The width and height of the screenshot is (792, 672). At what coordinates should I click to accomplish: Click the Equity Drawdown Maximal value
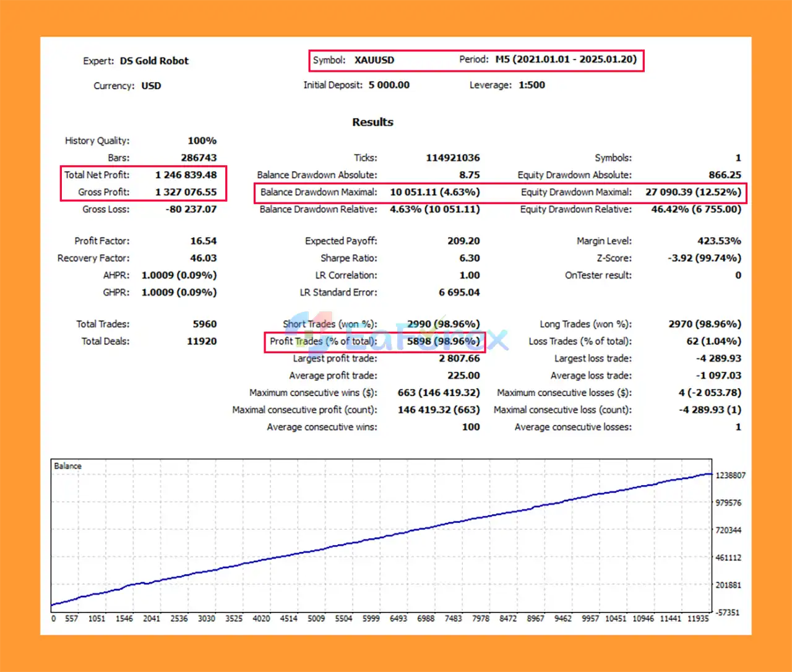coord(693,192)
